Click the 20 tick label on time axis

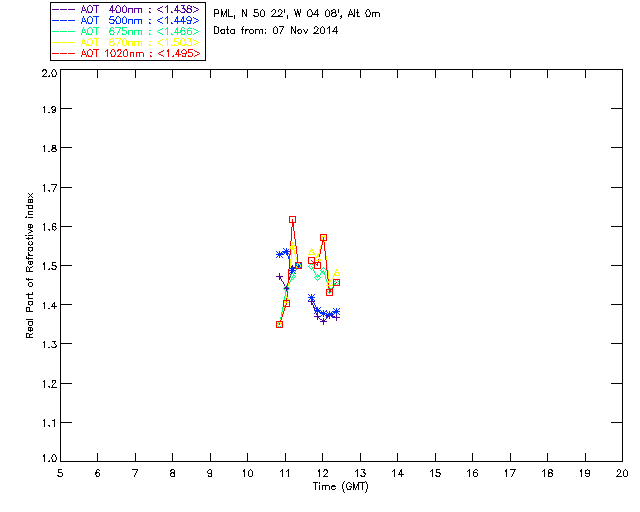[x=622, y=473]
